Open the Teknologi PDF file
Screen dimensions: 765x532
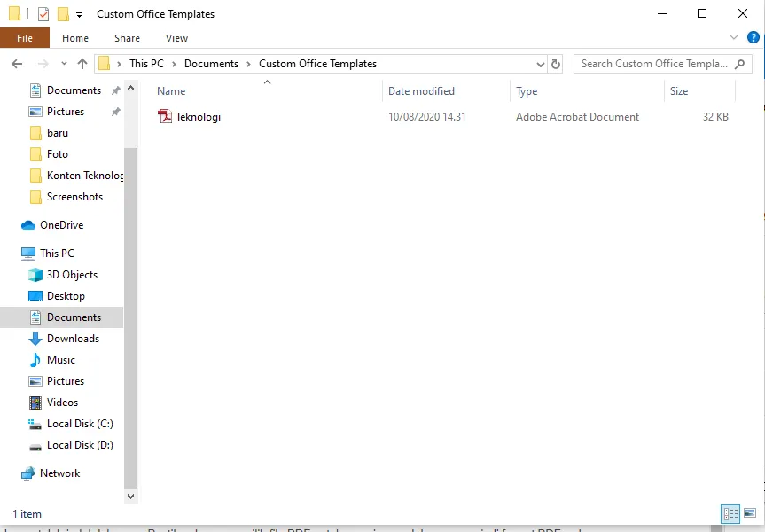point(198,117)
